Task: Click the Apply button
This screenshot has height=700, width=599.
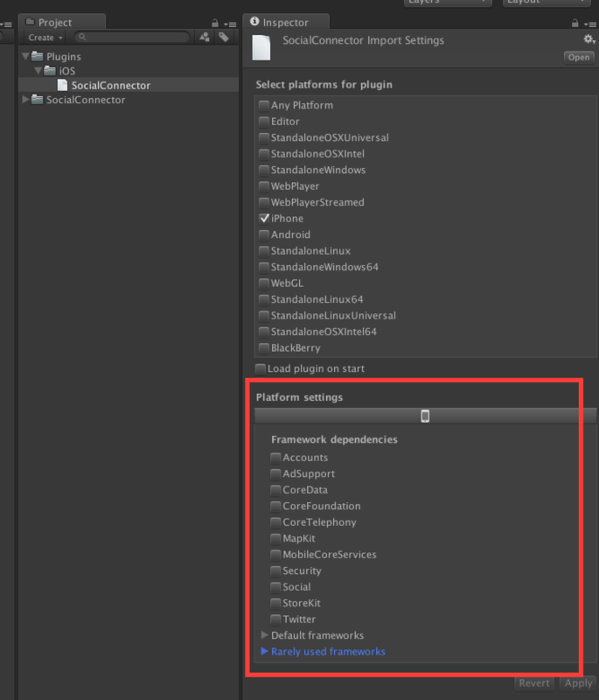Action: tap(579, 683)
